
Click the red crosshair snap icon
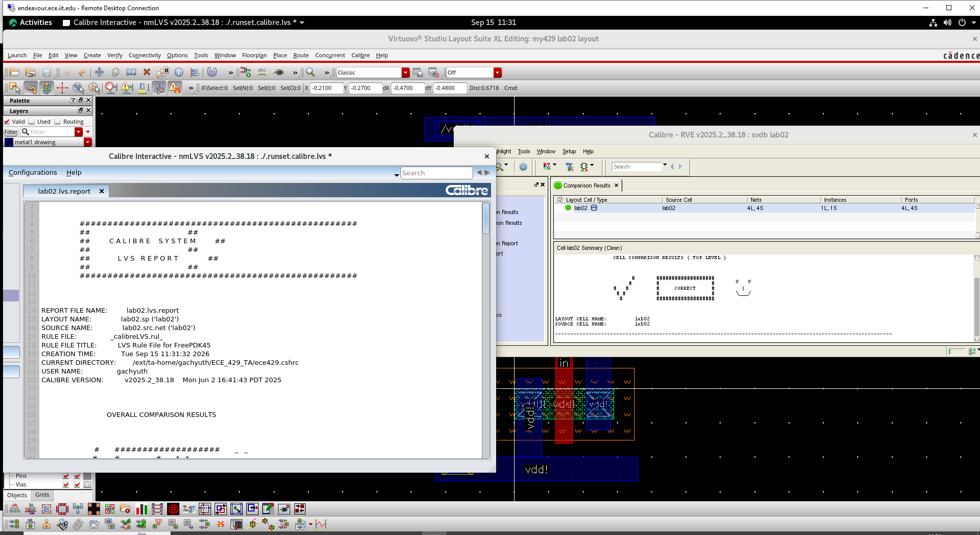tap(62, 88)
